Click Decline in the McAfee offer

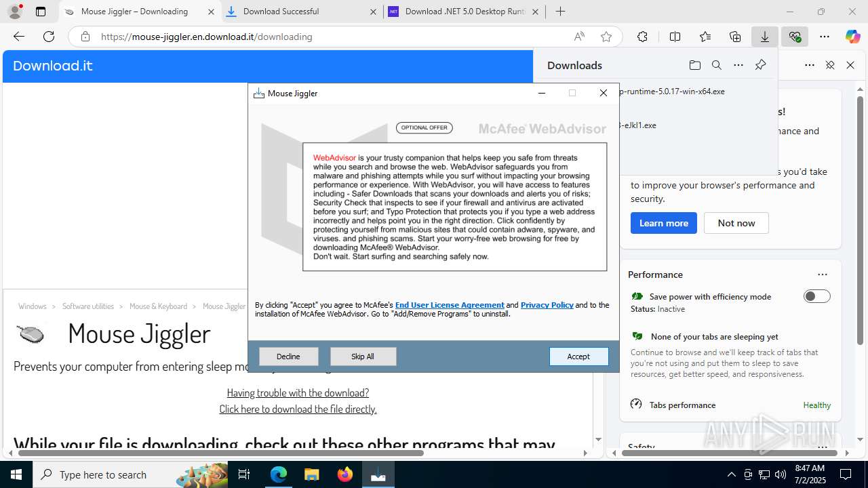click(288, 357)
